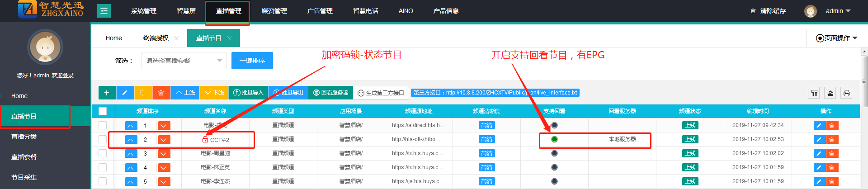Check the select-all checkbox in table header
868x189 pixels.
coord(103,111)
